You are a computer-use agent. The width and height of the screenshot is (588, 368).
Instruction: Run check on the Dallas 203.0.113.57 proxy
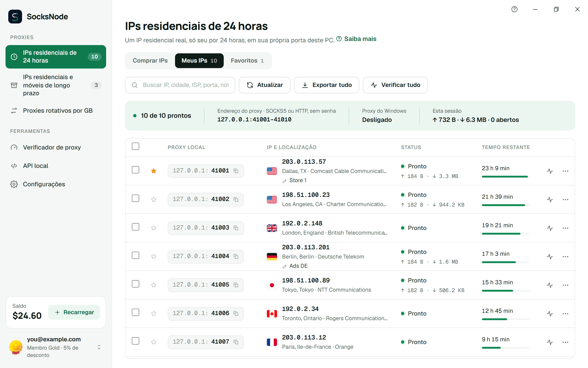[x=550, y=171]
